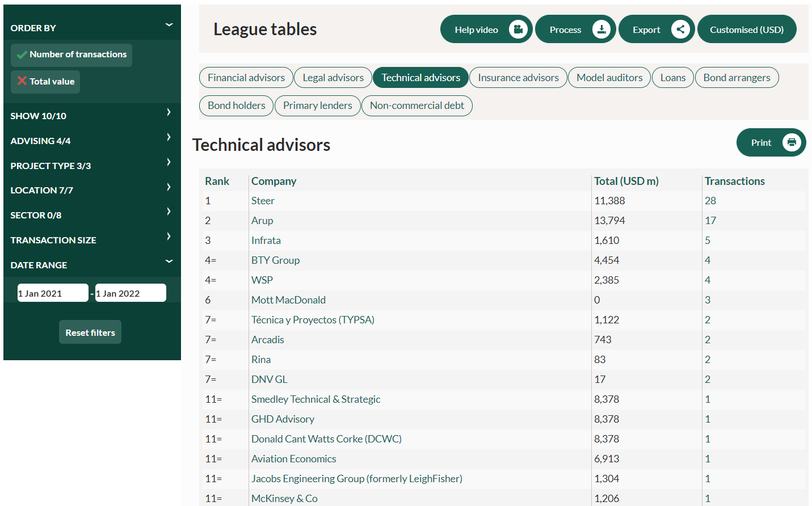Open the WSP company link
Viewport: 812px width, 506px height.
pos(262,280)
